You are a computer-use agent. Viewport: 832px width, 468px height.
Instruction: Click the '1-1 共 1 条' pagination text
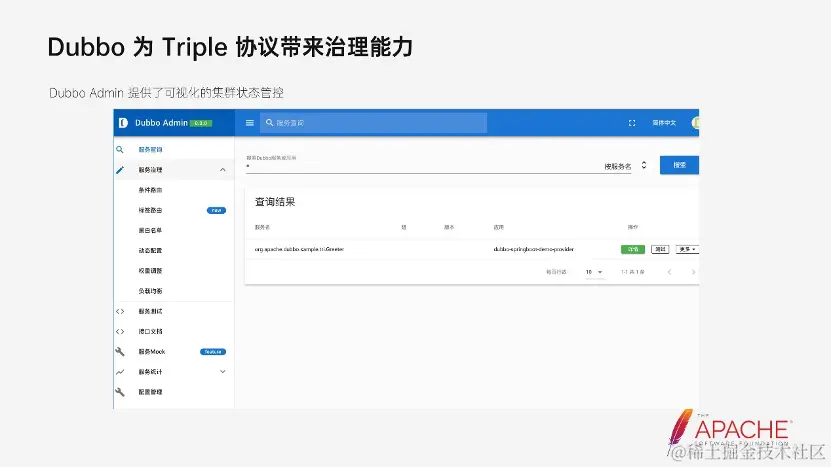click(632, 272)
